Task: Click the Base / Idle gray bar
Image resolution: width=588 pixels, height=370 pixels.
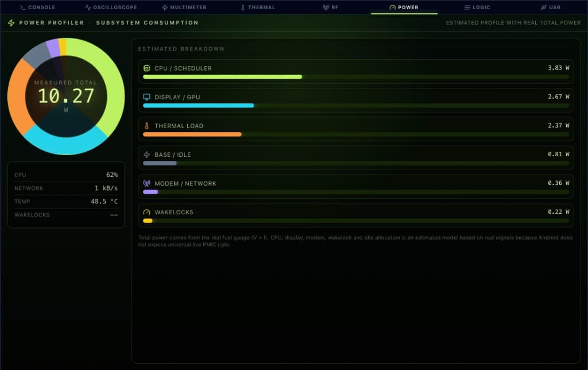Action: (x=160, y=163)
